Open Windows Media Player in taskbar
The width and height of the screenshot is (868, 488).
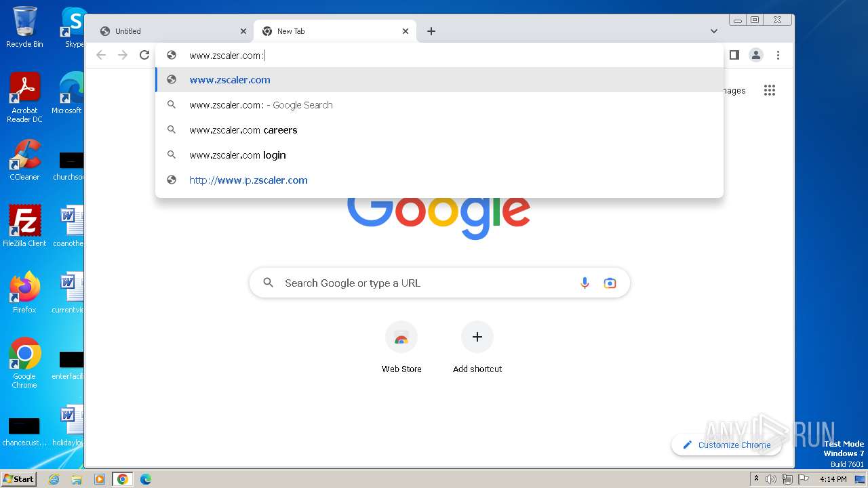click(x=100, y=479)
